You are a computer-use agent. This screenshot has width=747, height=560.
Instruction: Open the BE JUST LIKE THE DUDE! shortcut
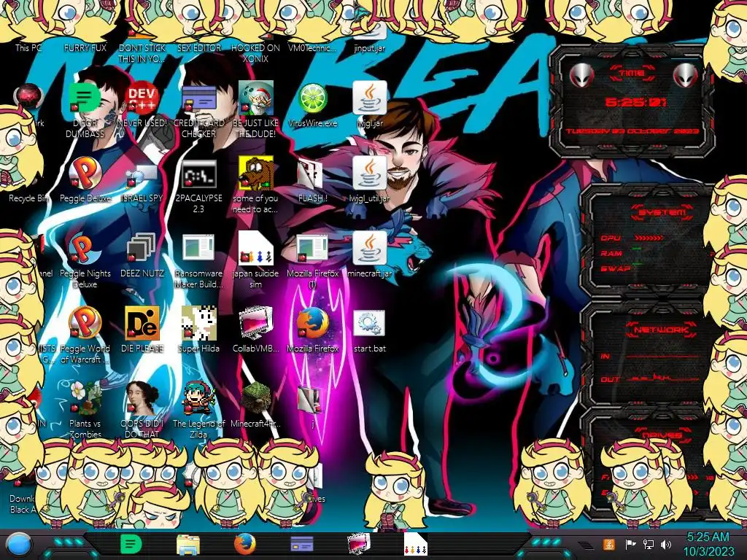click(x=256, y=98)
